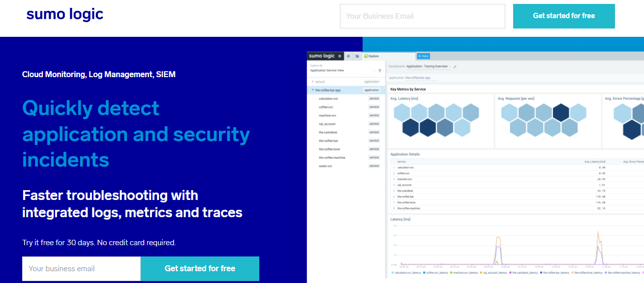Click the Application Details panel heading
This screenshot has width=644, height=283.
click(x=405, y=154)
